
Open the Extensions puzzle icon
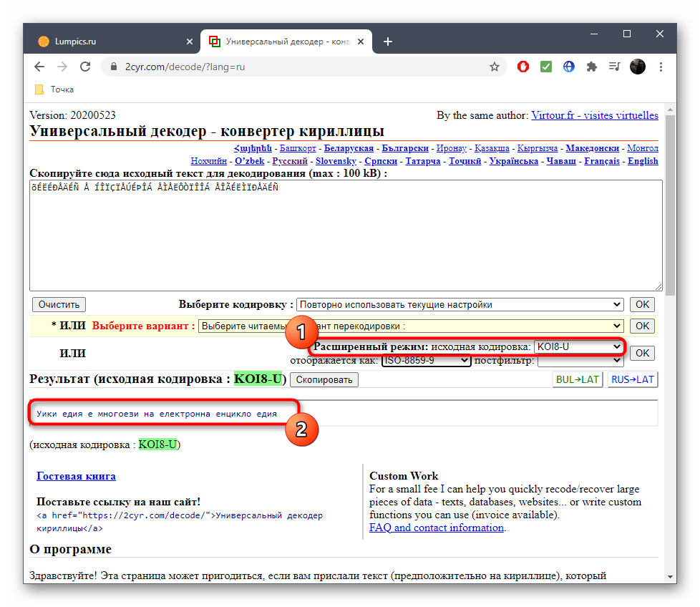click(591, 67)
